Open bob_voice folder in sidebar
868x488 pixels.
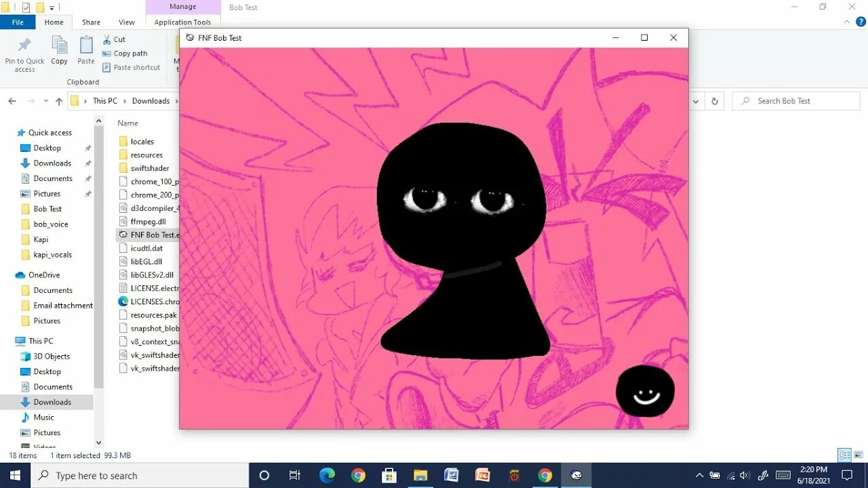(x=50, y=224)
